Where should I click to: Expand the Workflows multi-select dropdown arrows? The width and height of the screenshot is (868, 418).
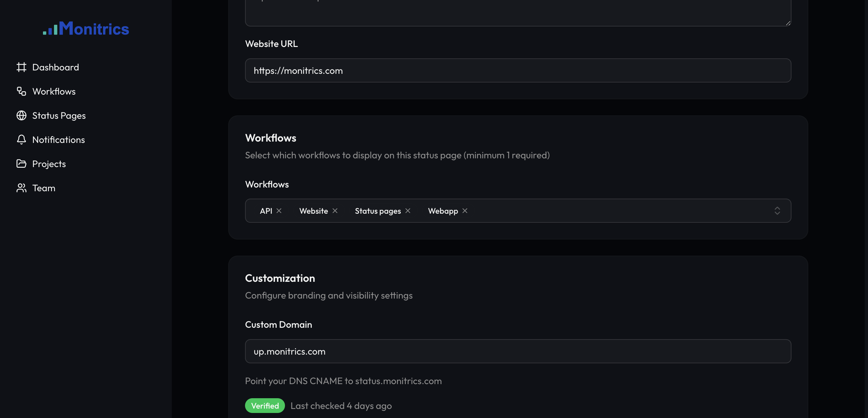pos(777,211)
